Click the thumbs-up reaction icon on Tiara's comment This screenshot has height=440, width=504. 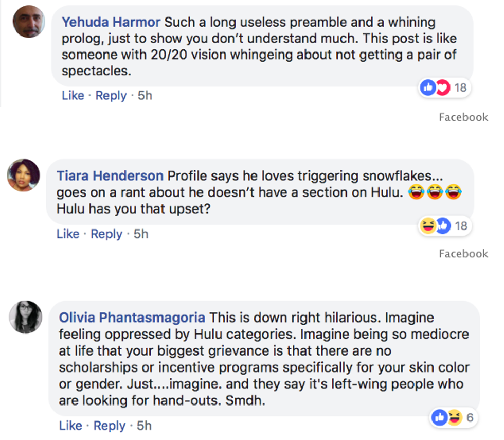tap(442, 225)
